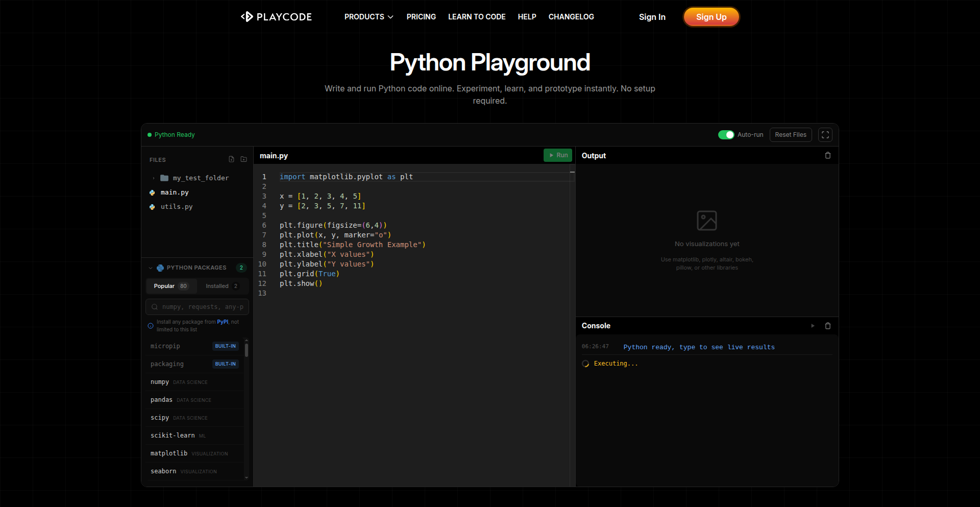Click the PLAYCODE logo icon

click(247, 16)
